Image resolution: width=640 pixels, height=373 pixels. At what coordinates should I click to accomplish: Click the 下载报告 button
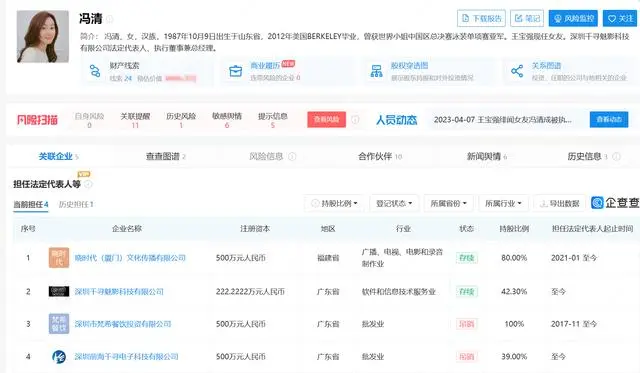click(481, 18)
